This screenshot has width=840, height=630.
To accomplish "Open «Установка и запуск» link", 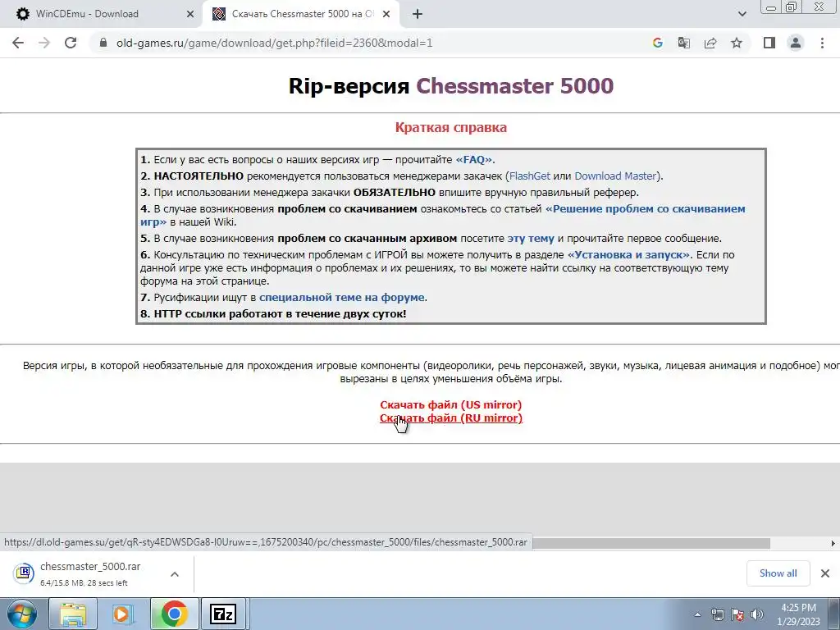I will point(628,255).
